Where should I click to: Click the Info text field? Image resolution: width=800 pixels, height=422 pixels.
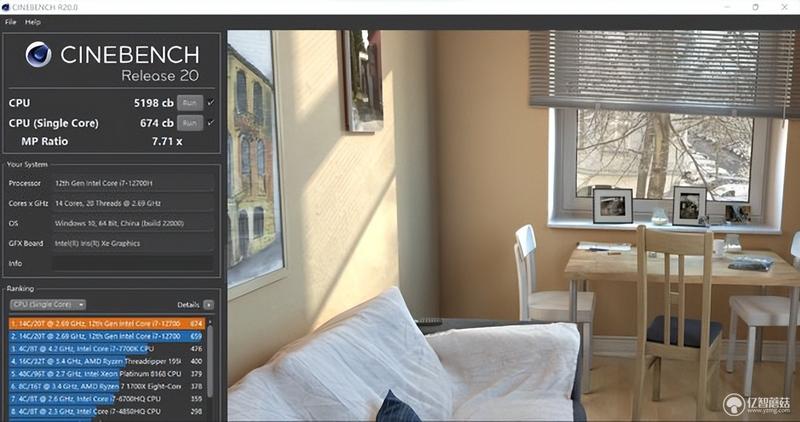133,263
